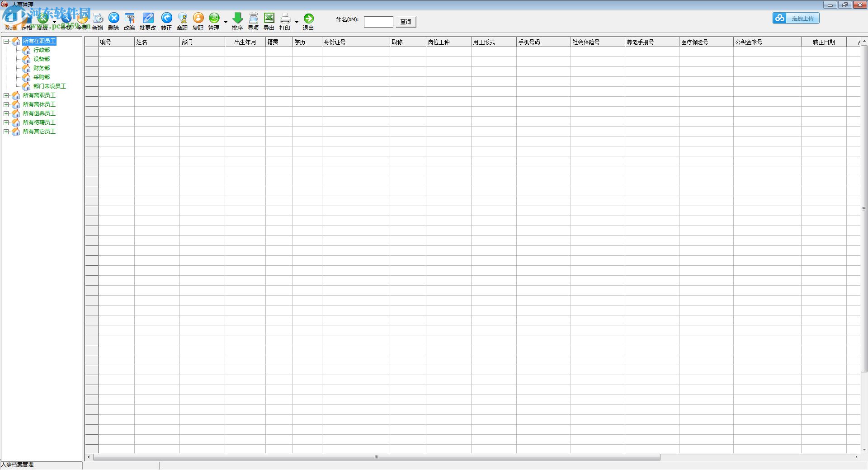Select 设备部 in the department tree
This screenshot has width=868, height=470.
42,59
